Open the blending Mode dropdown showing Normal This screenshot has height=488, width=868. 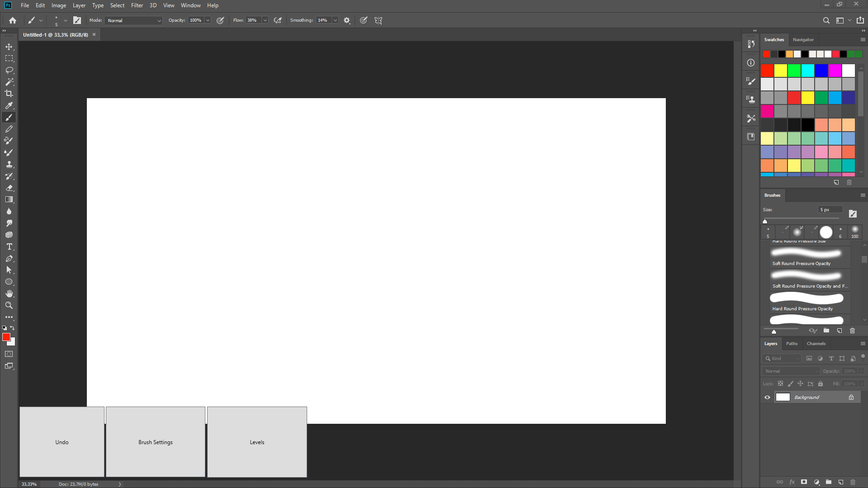(133, 20)
